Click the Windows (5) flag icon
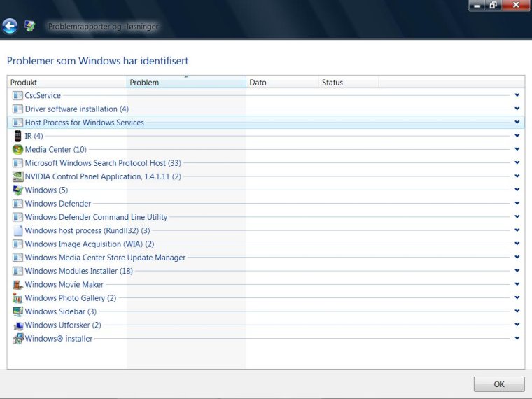Image resolution: width=532 pixels, height=399 pixels. point(17,190)
